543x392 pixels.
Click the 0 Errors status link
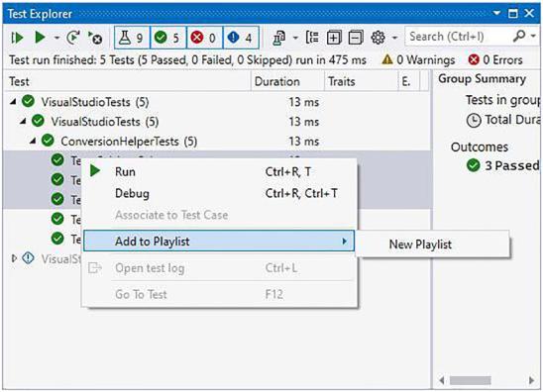[x=495, y=60]
